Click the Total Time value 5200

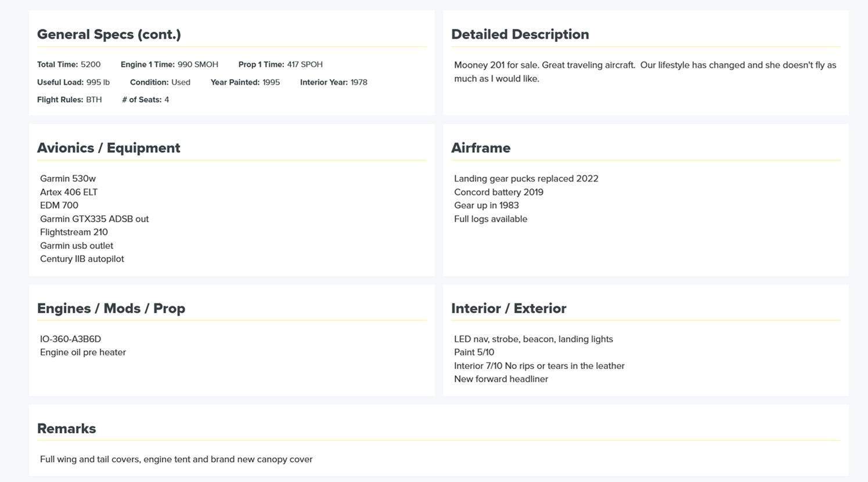point(91,64)
